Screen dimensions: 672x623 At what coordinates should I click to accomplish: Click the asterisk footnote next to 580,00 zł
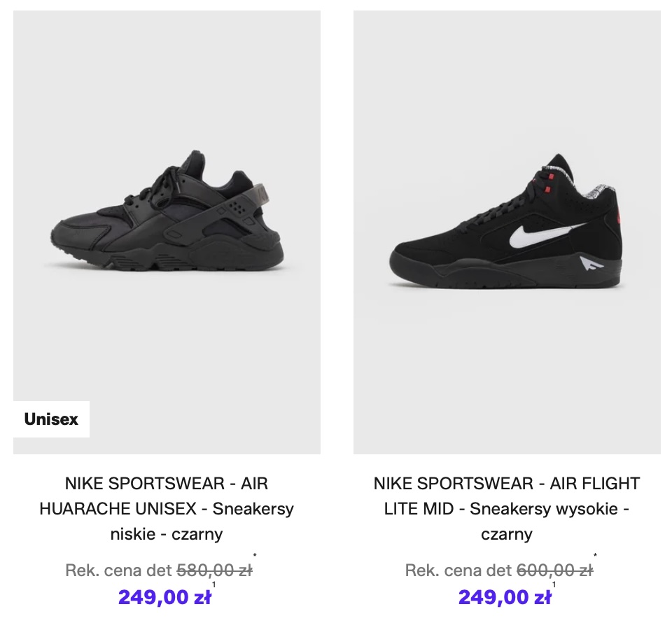click(x=255, y=557)
